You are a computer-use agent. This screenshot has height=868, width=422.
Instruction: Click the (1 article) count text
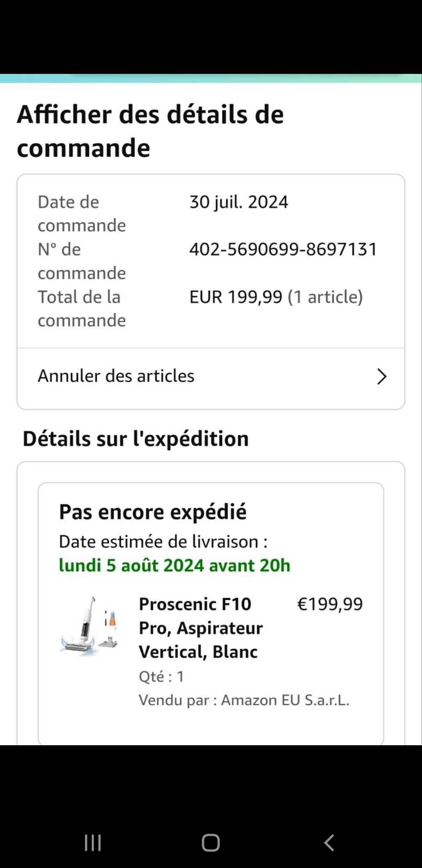[325, 297]
